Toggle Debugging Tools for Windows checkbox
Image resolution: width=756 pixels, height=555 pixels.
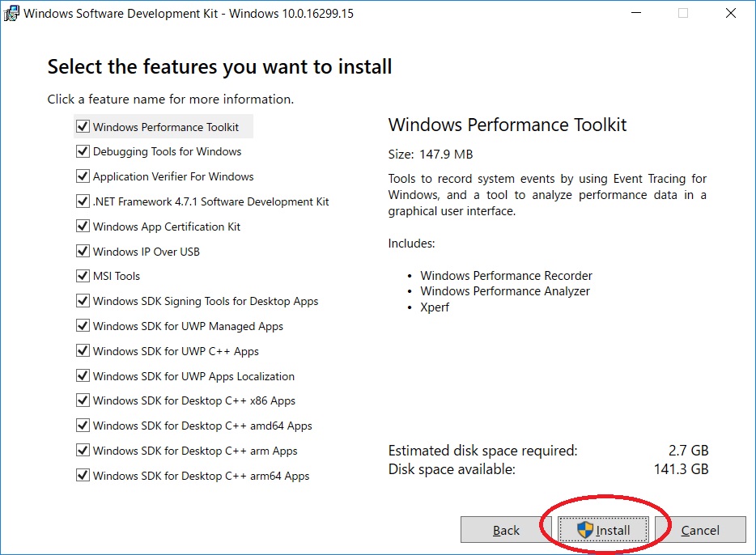point(83,151)
